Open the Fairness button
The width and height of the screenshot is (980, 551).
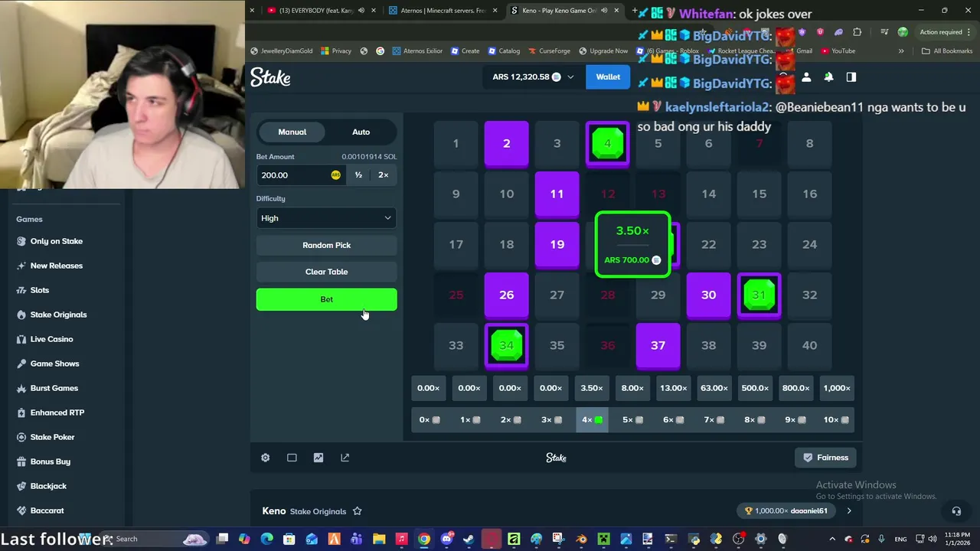[825, 458]
